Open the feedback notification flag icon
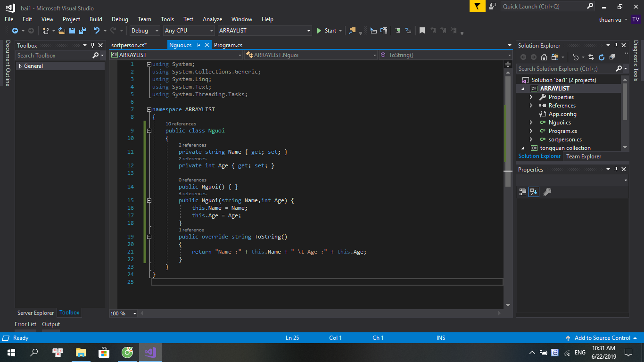Viewport: 644px width, 362px height. (x=477, y=6)
